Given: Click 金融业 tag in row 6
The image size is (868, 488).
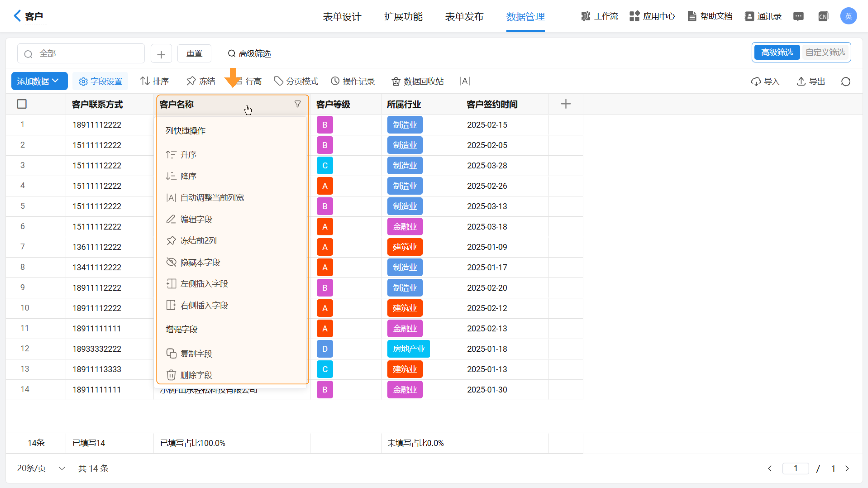Looking at the screenshot, I should click(x=405, y=227).
